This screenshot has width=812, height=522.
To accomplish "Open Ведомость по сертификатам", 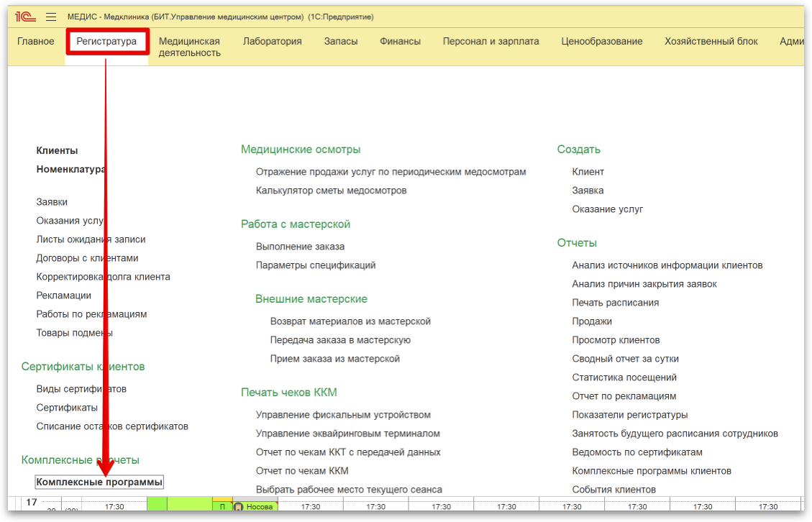I will click(x=637, y=452).
